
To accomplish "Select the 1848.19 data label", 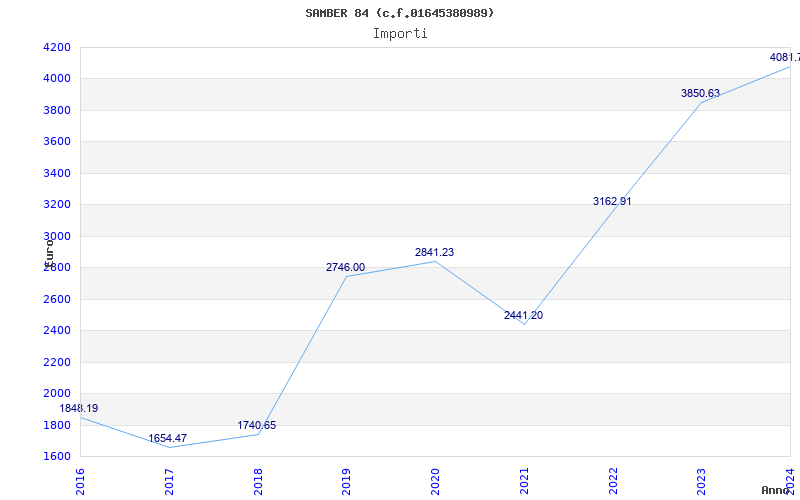I will click(79, 408).
